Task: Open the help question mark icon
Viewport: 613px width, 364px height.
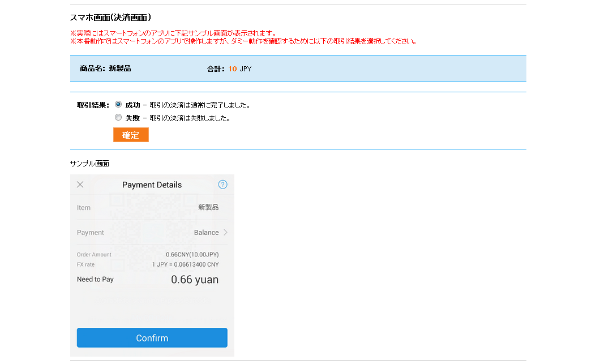Action: (222, 185)
